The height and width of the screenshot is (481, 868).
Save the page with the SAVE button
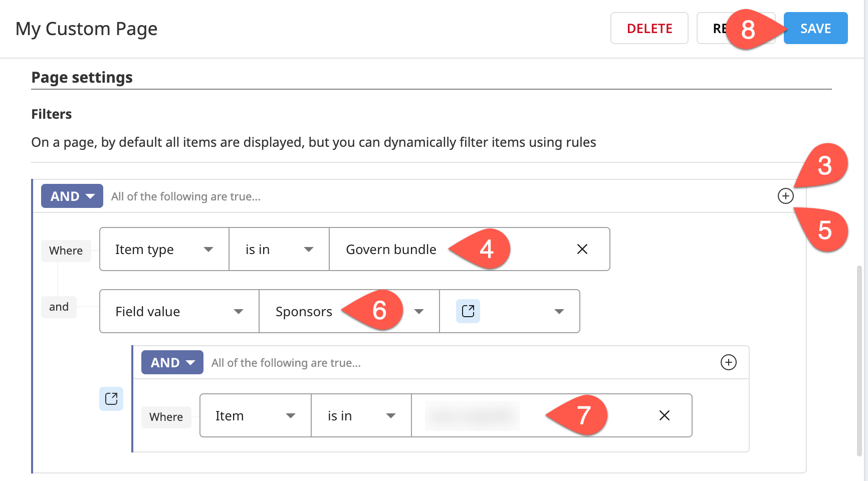(815, 28)
